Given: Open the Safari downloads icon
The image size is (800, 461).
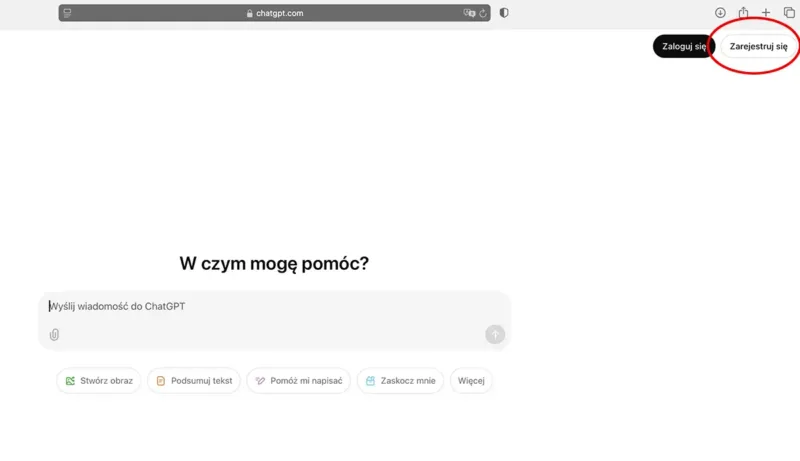Looking at the screenshot, I should [x=720, y=13].
